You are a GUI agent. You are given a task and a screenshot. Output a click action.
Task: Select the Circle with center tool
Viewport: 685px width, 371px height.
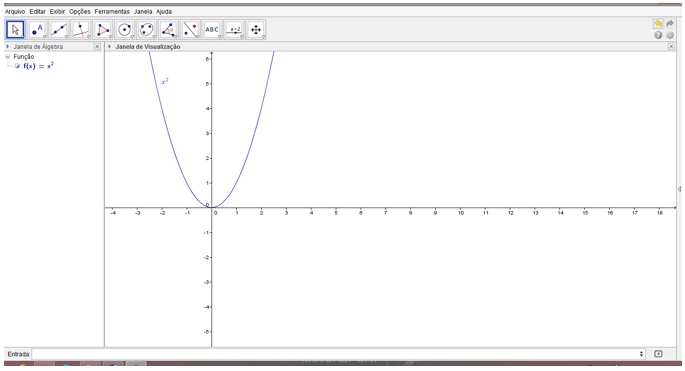tap(125, 30)
